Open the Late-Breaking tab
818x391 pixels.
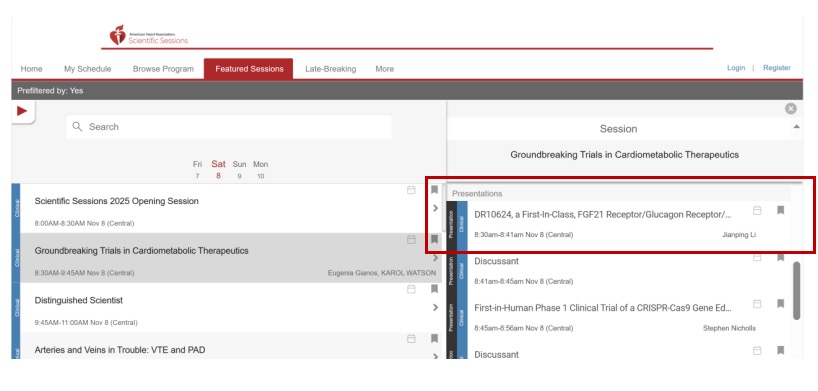click(x=331, y=69)
